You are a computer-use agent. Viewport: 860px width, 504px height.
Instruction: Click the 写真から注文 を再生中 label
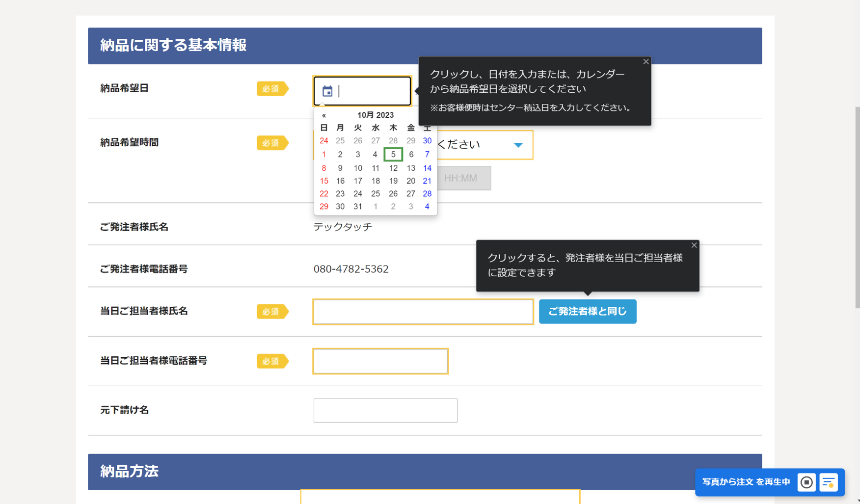coord(746,482)
